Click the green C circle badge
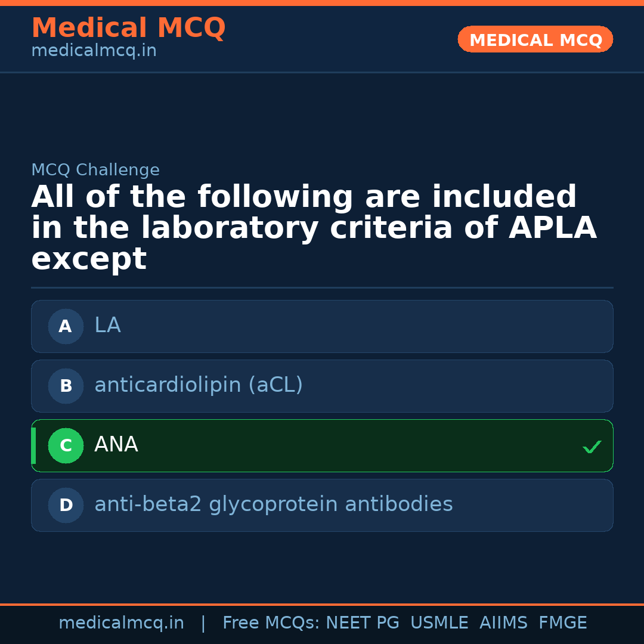This screenshot has height=644, width=644. tap(66, 445)
